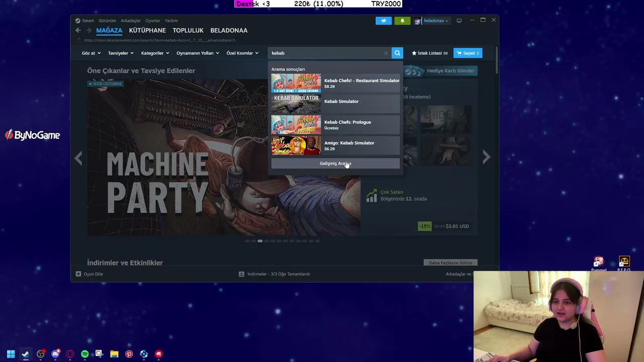Click Daha Fazlasını Görün button
Screen dimensions: 644x362
(x=450, y=263)
